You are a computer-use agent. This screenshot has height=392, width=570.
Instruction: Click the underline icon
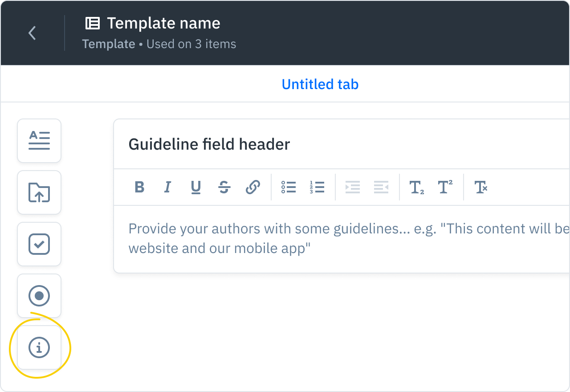pyautogui.click(x=196, y=187)
